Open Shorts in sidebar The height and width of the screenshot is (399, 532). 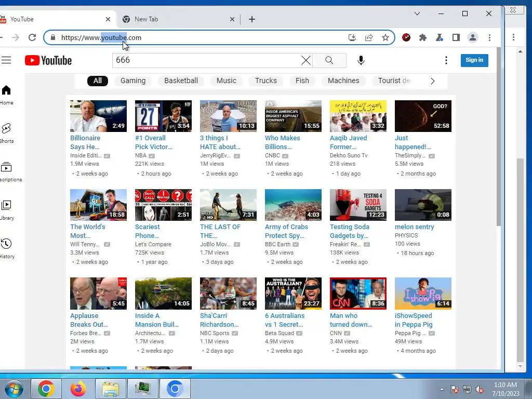[x=6, y=134]
